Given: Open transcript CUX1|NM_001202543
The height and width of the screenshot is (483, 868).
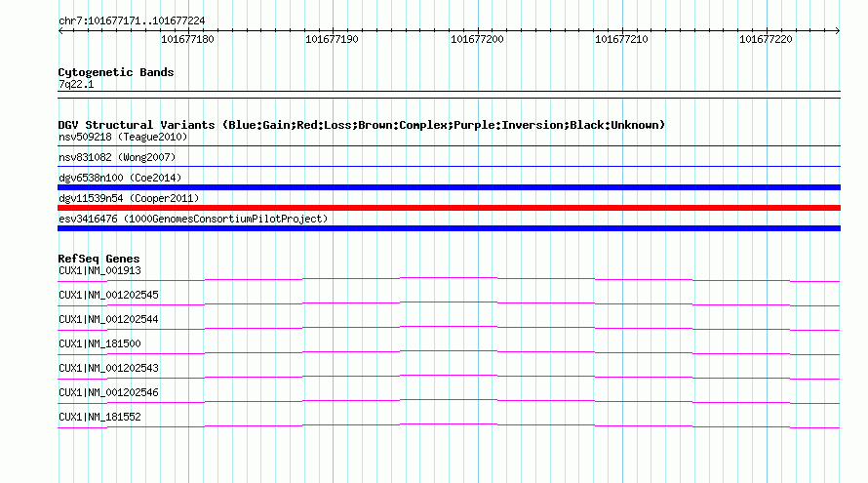Looking at the screenshot, I should pyautogui.click(x=108, y=368).
